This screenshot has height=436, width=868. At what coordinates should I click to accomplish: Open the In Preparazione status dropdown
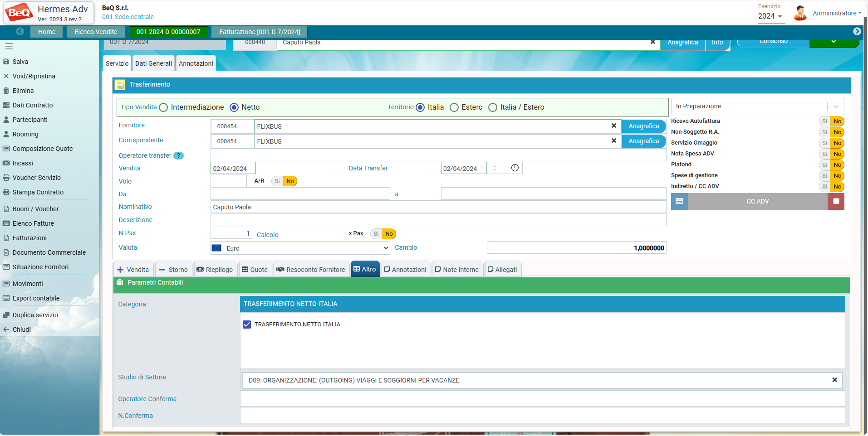[x=757, y=107]
